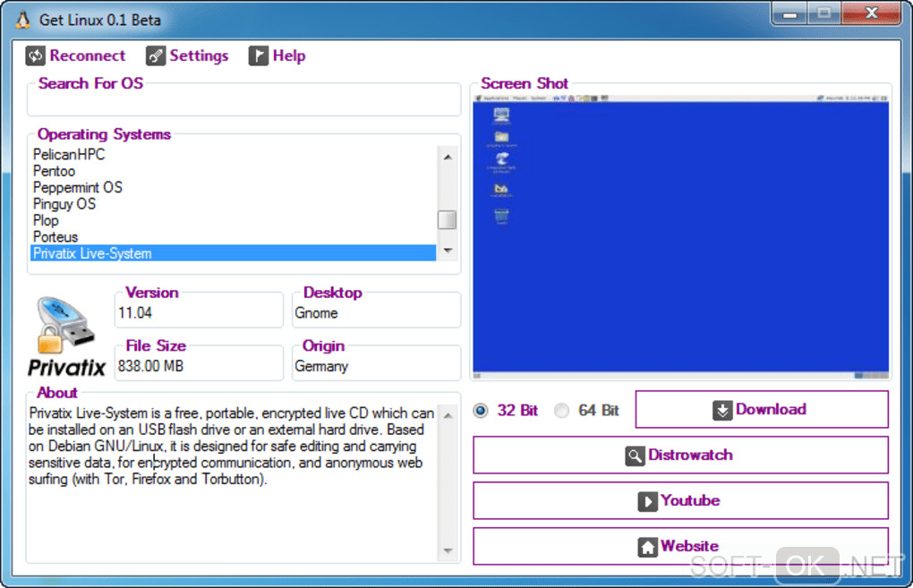Select Privatix Live-System list row
913x588 pixels.
click(233, 253)
